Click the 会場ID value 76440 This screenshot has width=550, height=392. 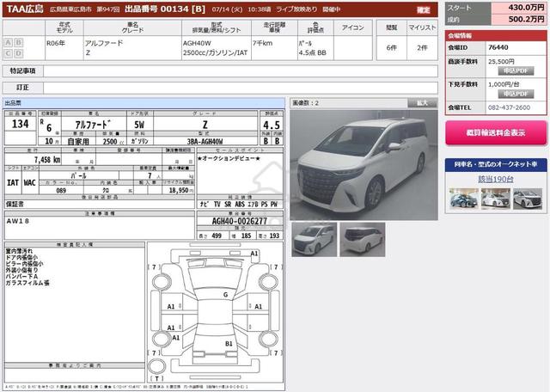coord(498,47)
